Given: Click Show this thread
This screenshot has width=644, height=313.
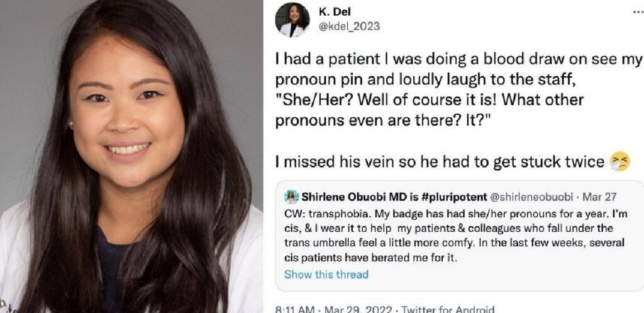Looking at the screenshot, I should click(x=326, y=275).
